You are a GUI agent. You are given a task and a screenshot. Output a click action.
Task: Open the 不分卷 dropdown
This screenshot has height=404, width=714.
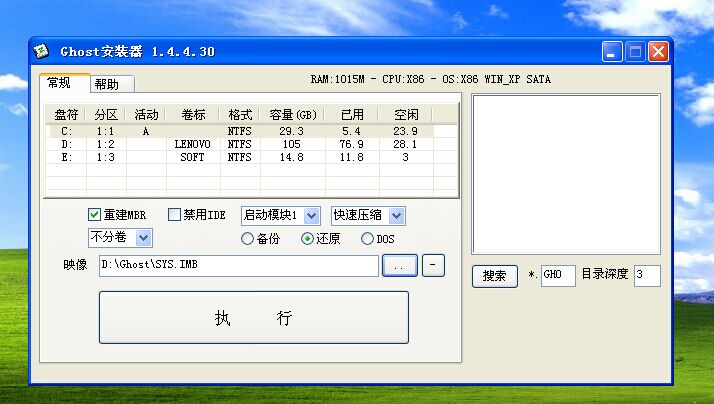[143, 238]
